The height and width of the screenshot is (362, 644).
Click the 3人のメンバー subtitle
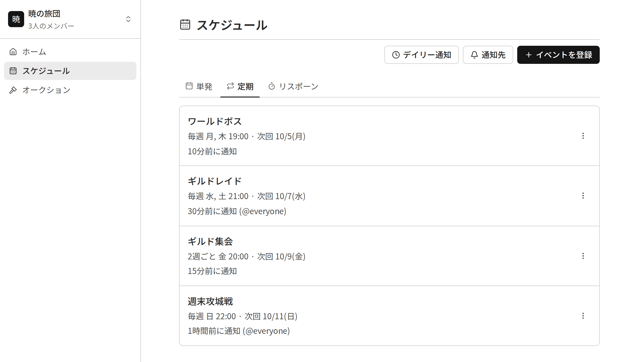pos(51,26)
